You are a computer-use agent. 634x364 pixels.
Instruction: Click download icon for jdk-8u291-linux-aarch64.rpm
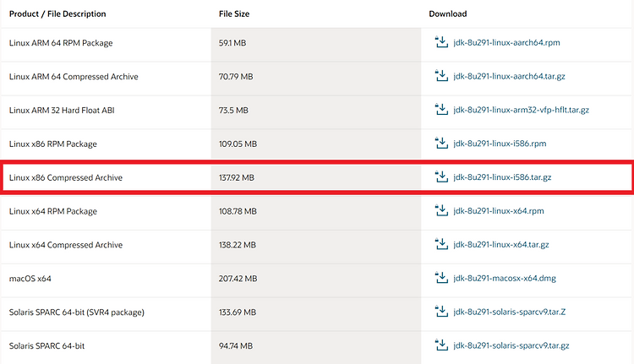[441, 42]
